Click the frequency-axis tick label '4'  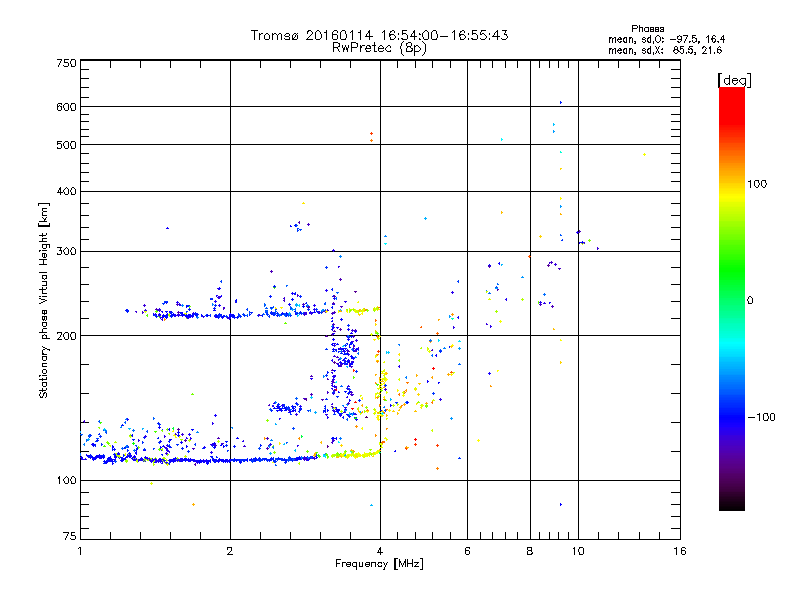(380, 551)
